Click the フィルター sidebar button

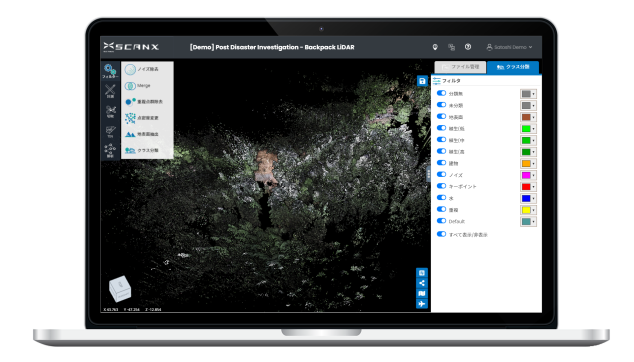click(110, 71)
